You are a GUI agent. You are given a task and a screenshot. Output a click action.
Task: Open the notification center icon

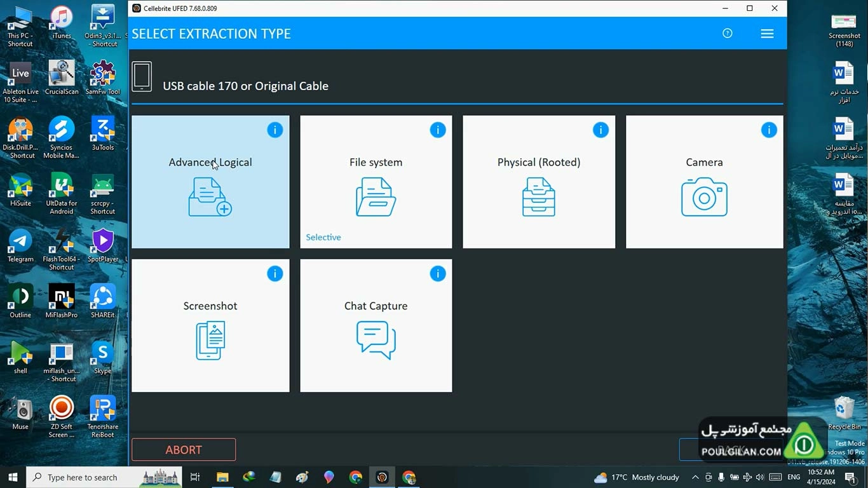tap(850, 477)
